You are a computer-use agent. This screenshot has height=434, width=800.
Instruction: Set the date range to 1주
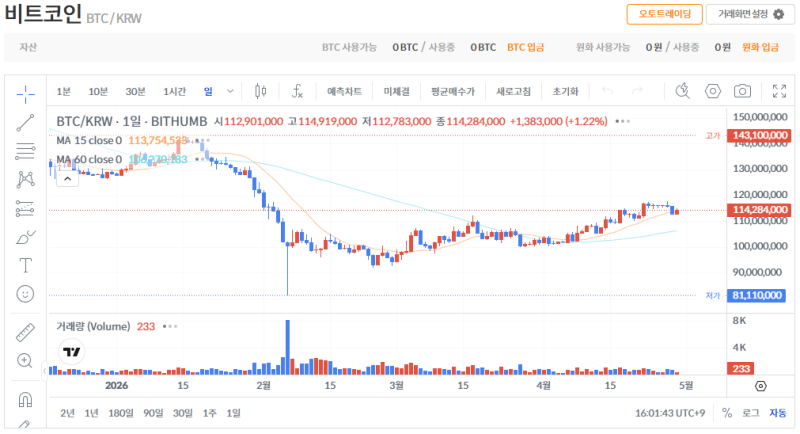[x=209, y=413]
